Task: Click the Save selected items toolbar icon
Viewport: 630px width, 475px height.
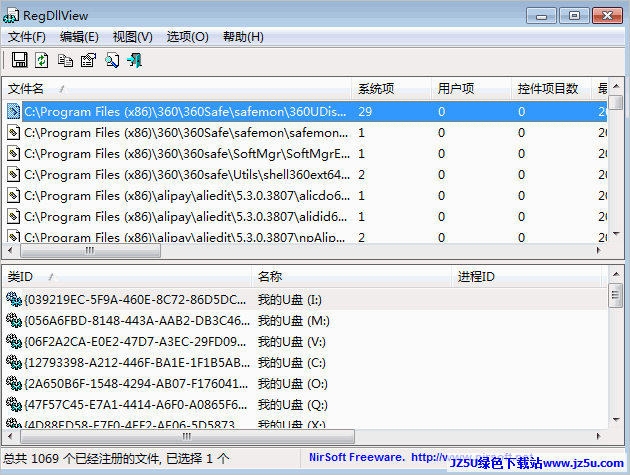Action: [x=19, y=60]
